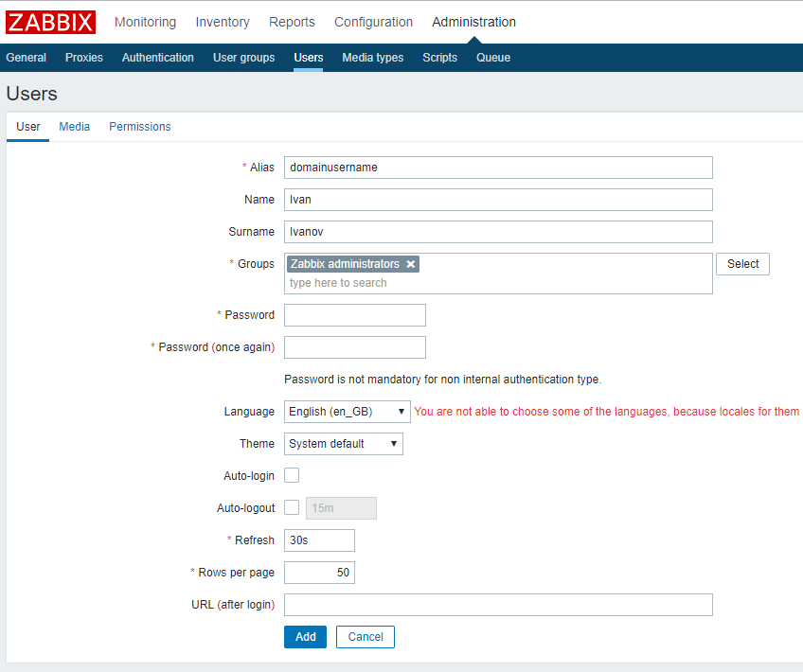
Task: Click the Users page heading
Action: (32, 94)
